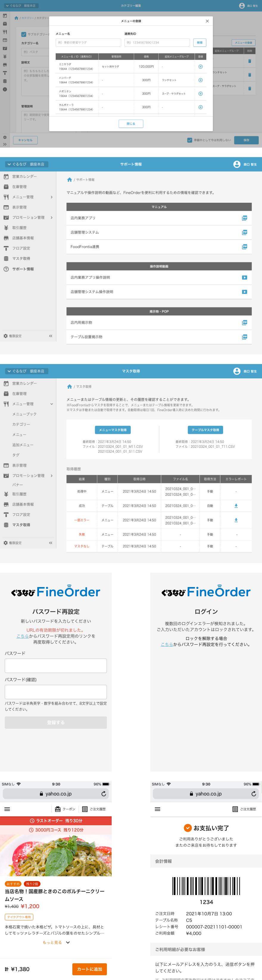262x980 pixels.
Task: Open the ぐるなび 銀座本店 store dropdown
Action: point(26,164)
